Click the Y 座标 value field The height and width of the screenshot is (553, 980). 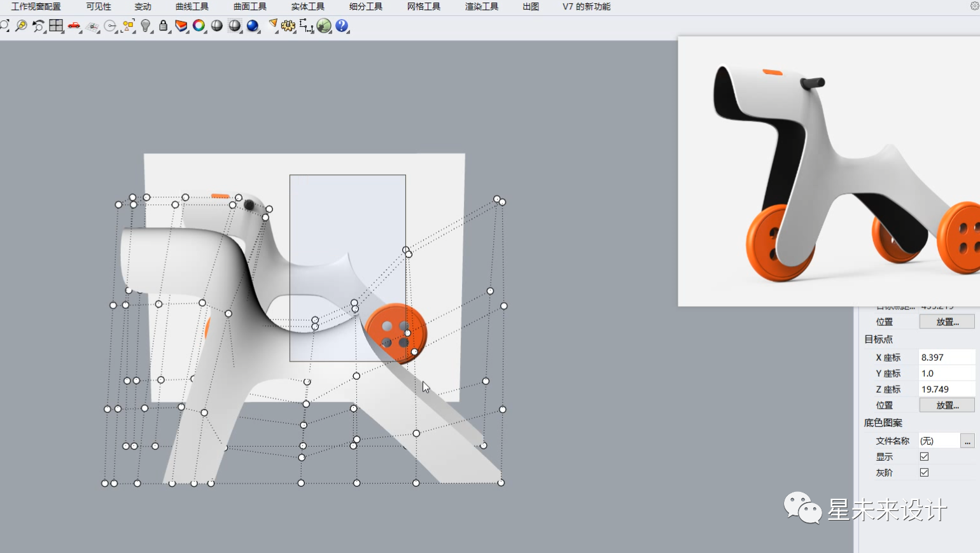[946, 374]
